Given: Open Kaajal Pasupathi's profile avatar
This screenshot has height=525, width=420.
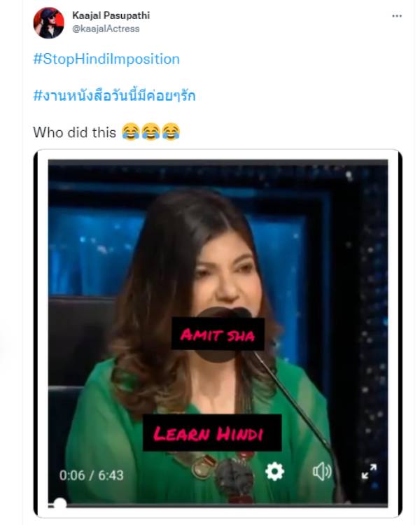Looking at the screenshot, I should pos(48,23).
